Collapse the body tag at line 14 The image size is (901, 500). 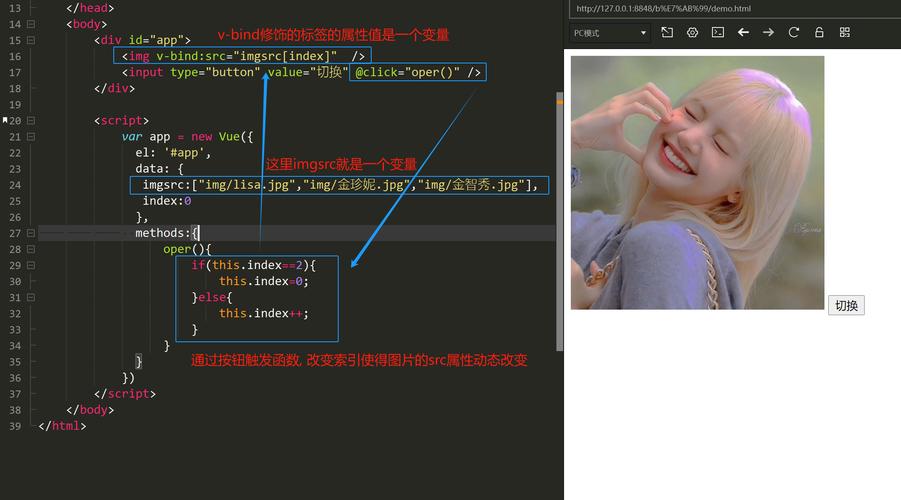point(30,24)
